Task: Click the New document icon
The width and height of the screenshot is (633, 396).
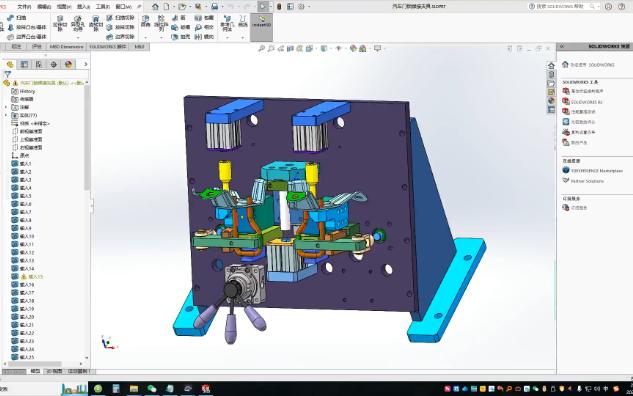Action: click(166, 6)
